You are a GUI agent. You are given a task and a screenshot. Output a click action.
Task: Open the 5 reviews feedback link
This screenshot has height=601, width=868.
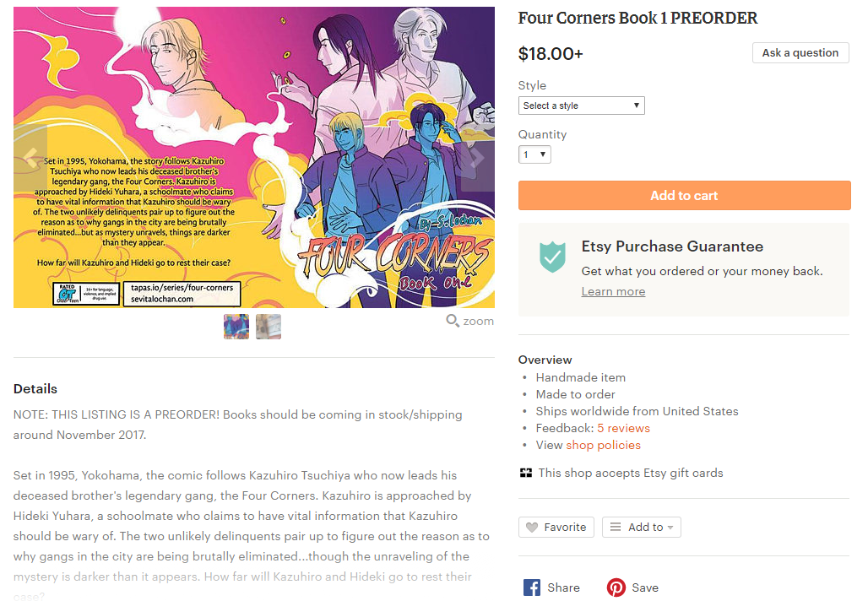coord(623,428)
